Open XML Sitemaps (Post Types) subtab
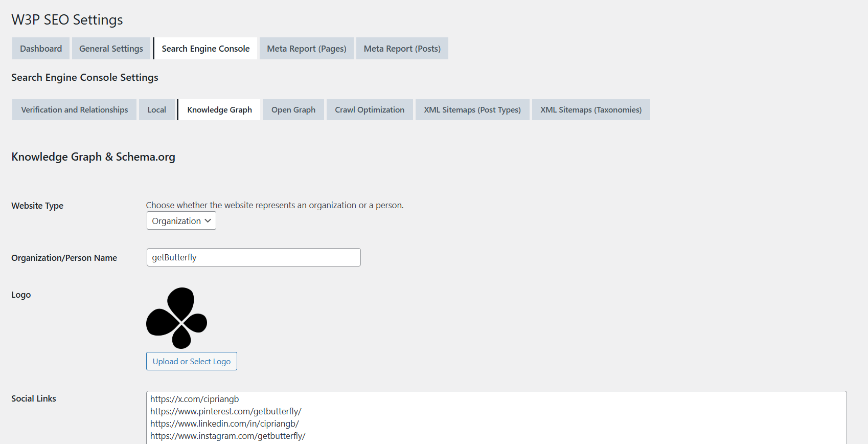The height and width of the screenshot is (444, 868). [472, 110]
